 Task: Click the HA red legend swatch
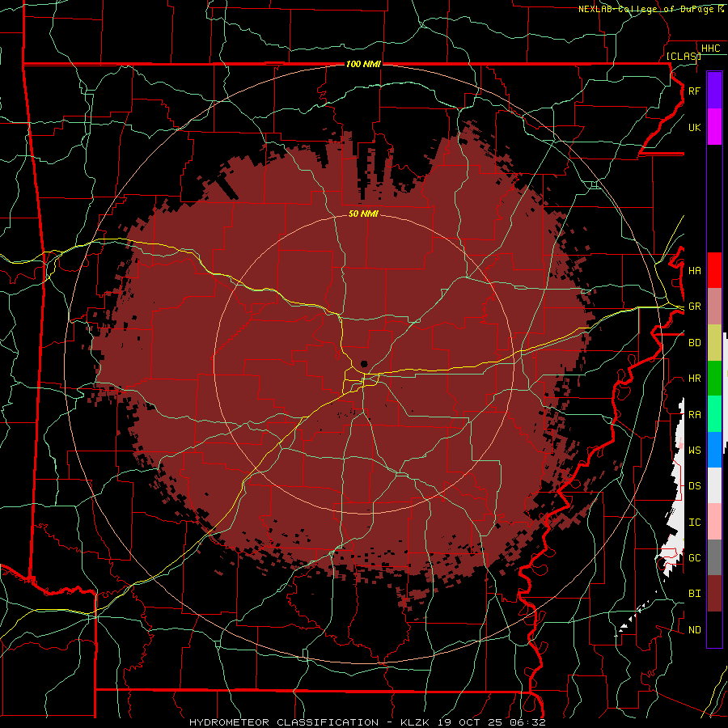click(714, 270)
